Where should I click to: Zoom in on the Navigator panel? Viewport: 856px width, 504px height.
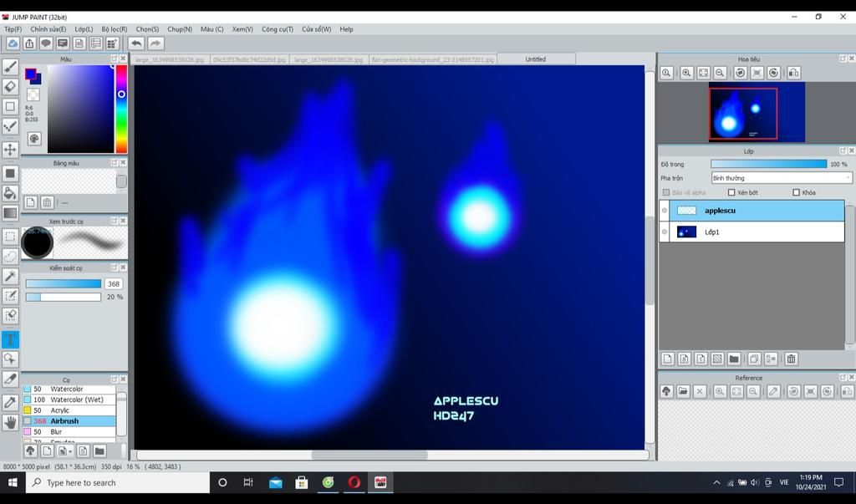coord(686,73)
